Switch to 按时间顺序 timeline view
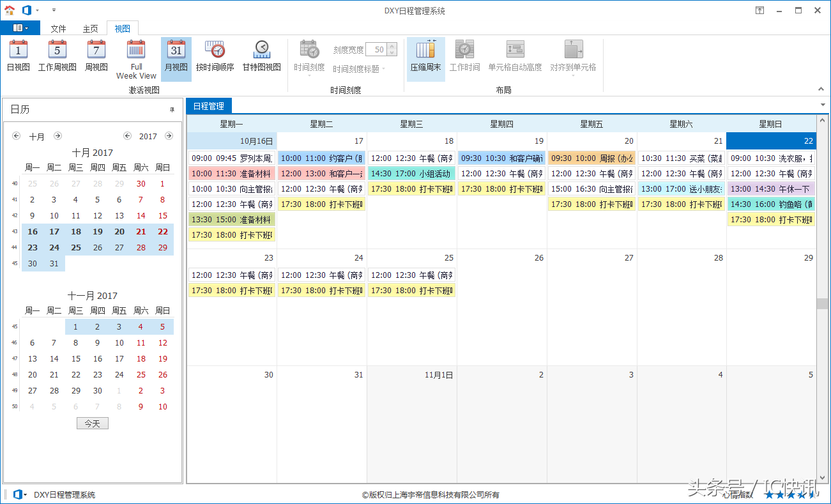The width and height of the screenshot is (831, 504). tap(215, 56)
